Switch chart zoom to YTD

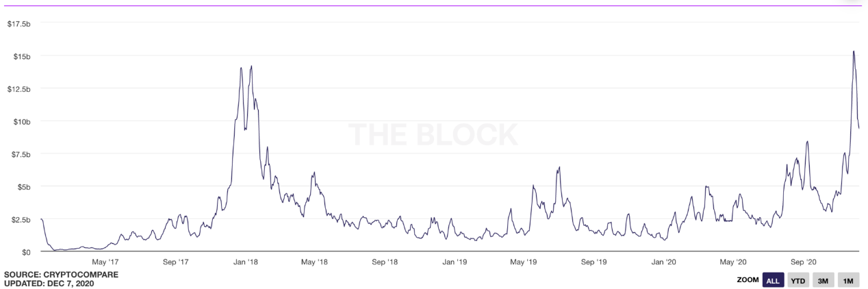pos(797,281)
